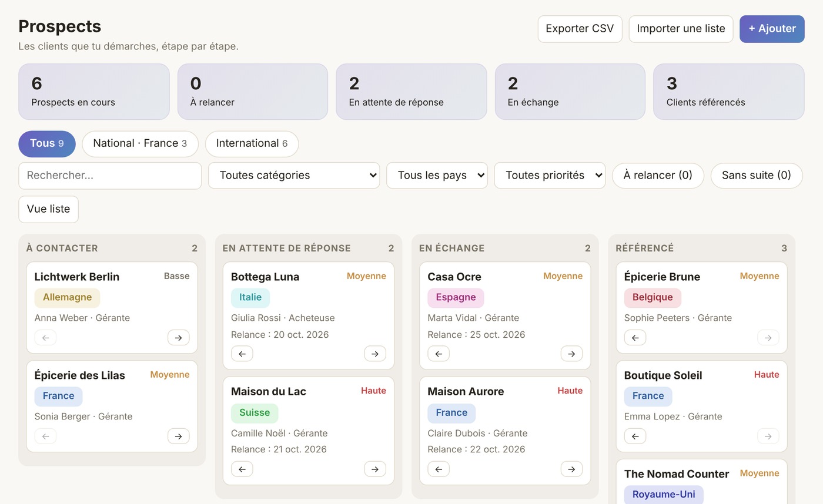Image resolution: width=823 pixels, height=504 pixels.
Task: Toggle the Sans suite (0) filter
Action: pos(757,176)
